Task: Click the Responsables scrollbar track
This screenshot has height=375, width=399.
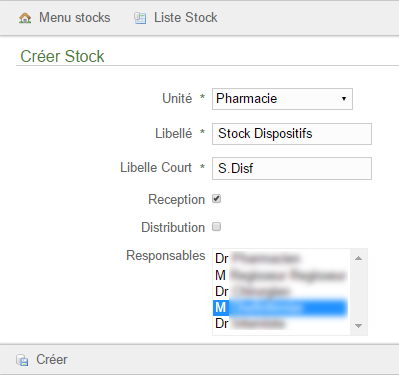Action: point(359,292)
